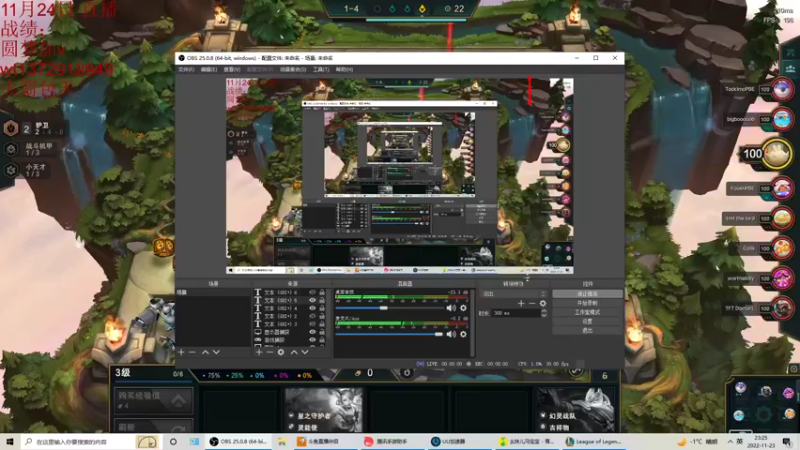Viewport: 800px width, 450px height.
Task: Toggle visibility of 游戏捕获 source
Action: [x=312, y=340]
